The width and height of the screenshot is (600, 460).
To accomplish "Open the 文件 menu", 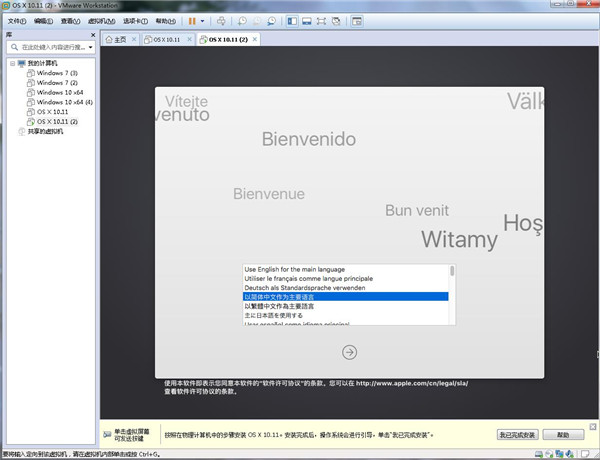I will click(x=17, y=21).
